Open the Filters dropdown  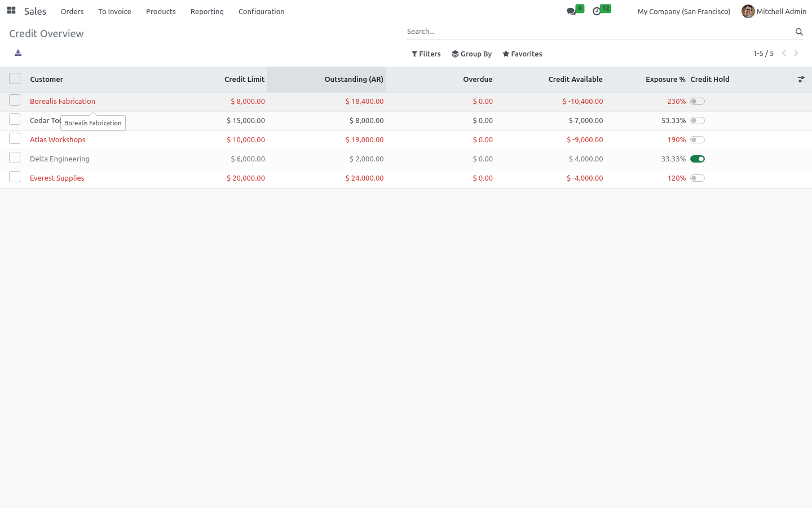(426, 54)
